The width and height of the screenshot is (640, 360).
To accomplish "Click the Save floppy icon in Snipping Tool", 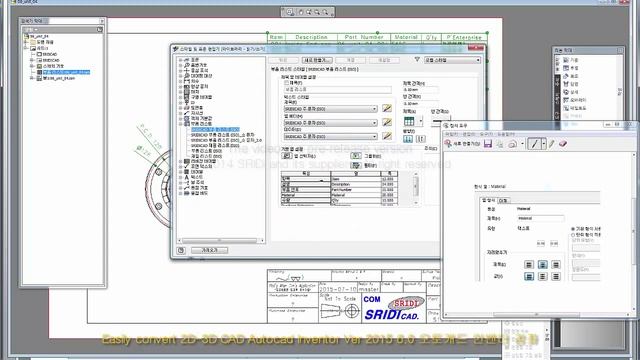I will [488, 144].
